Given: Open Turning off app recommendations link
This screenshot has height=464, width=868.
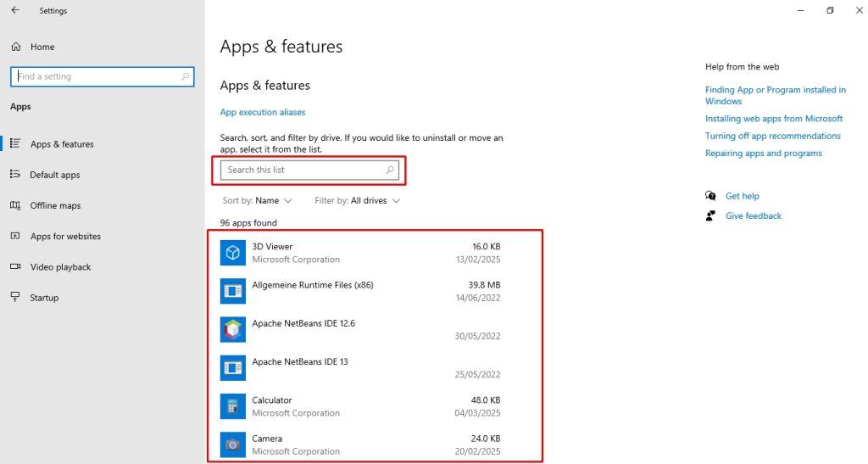Looking at the screenshot, I should pyautogui.click(x=773, y=136).
